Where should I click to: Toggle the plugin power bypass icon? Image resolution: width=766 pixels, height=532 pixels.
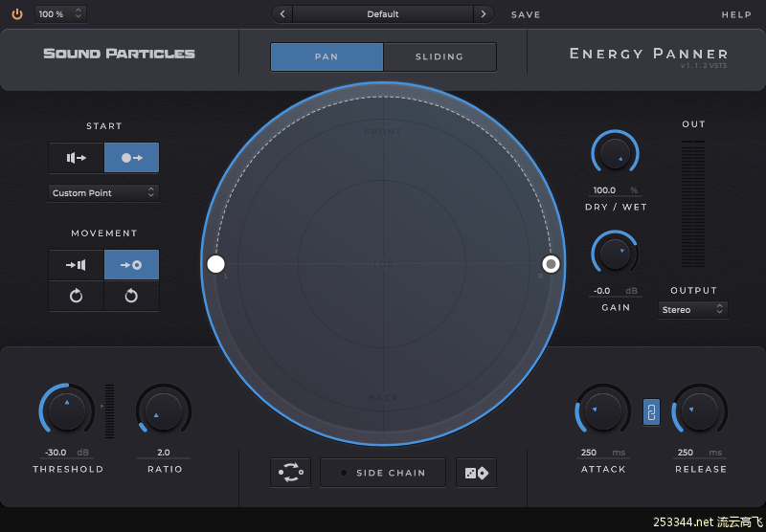[17, 14]
